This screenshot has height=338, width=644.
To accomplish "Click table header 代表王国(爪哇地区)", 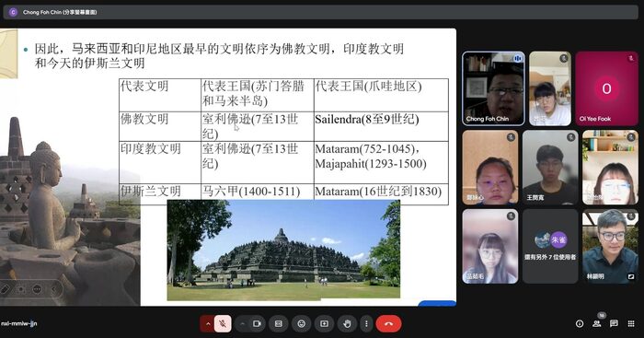I will tap(368, 86).
